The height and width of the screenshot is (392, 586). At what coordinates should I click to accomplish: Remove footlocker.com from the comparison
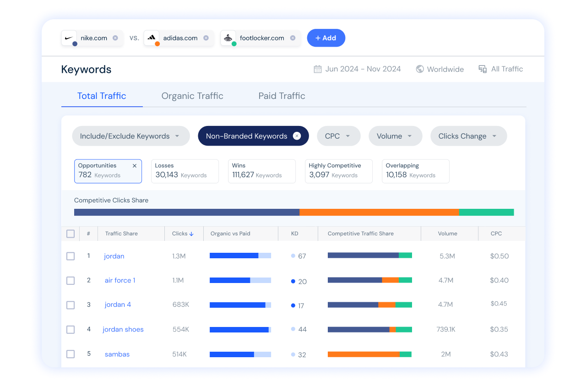tap(293, 38)
